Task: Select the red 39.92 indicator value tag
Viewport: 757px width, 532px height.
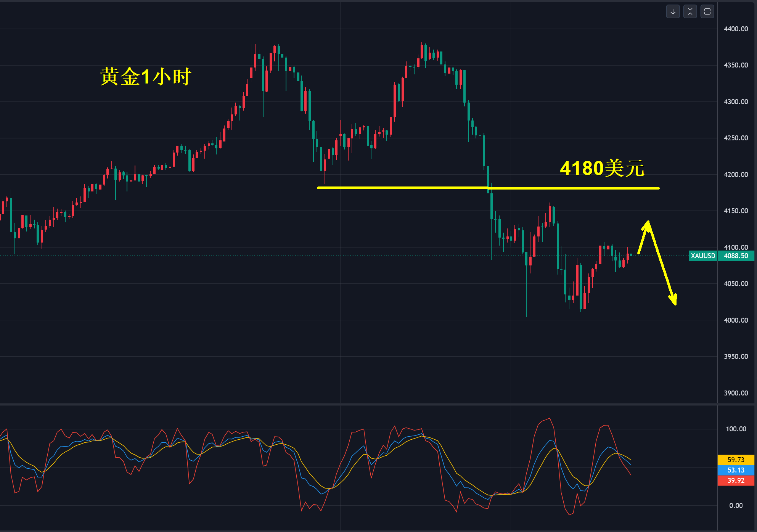Action: point(736,481)
